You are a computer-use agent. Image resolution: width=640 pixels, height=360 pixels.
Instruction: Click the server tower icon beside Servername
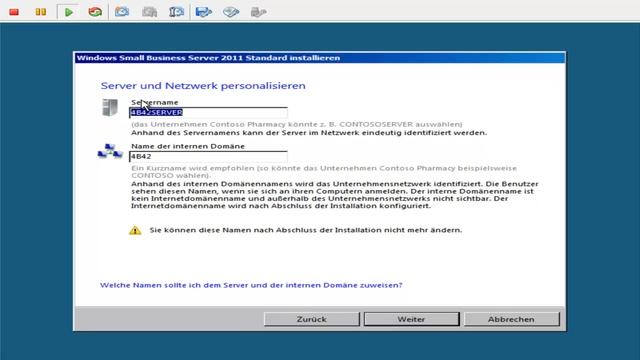[x=110, y=108]
